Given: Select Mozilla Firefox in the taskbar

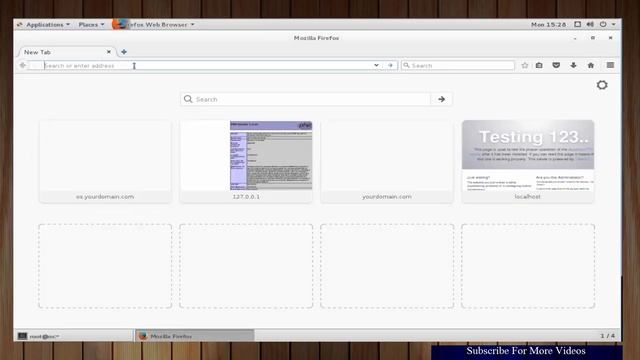Looking at the screenshot, I should (194, 336).
